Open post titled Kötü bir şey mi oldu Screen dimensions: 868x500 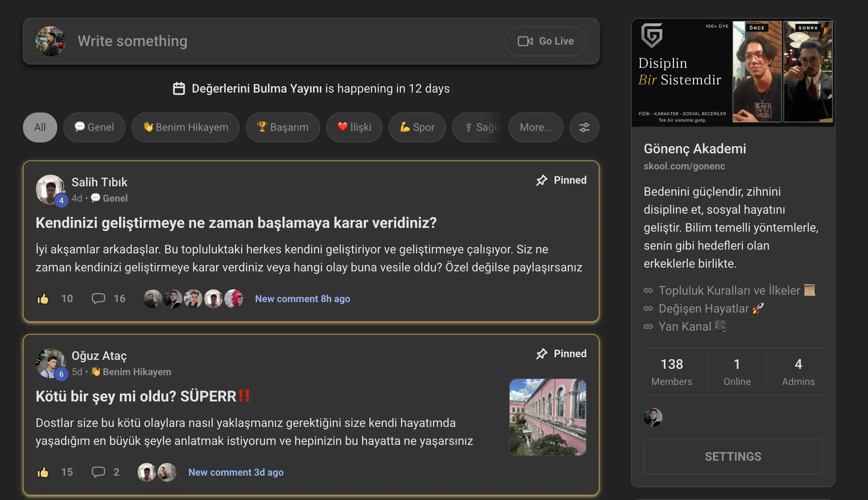tap(143, 397)
